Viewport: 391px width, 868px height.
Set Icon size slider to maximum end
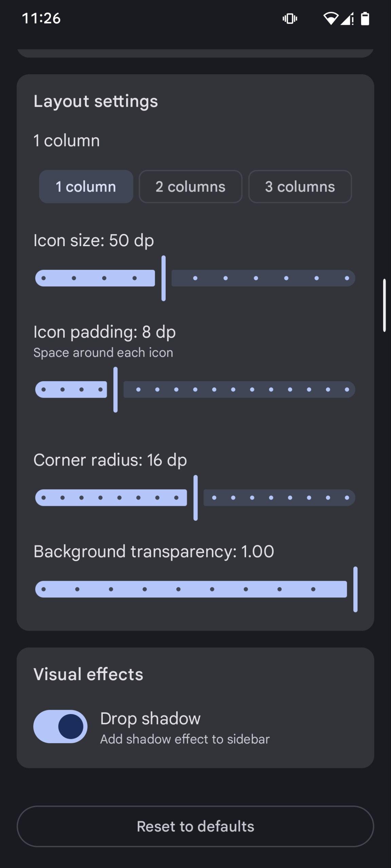(347, 278)
